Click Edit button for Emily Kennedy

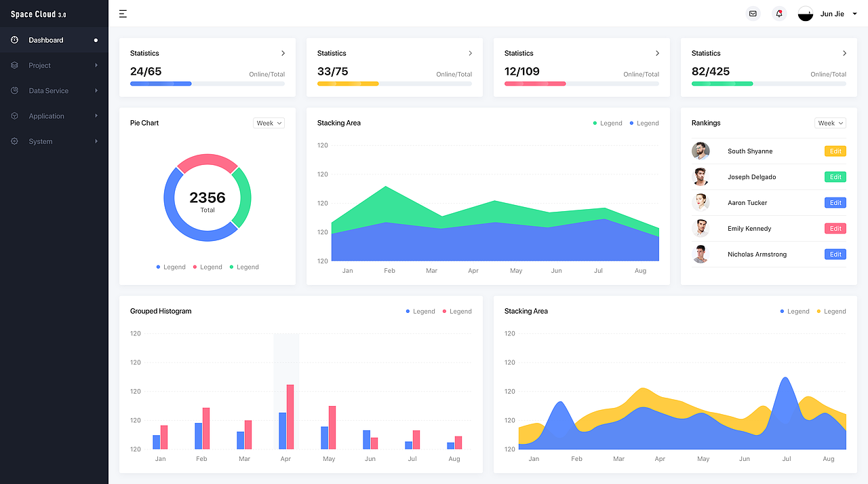835,229
